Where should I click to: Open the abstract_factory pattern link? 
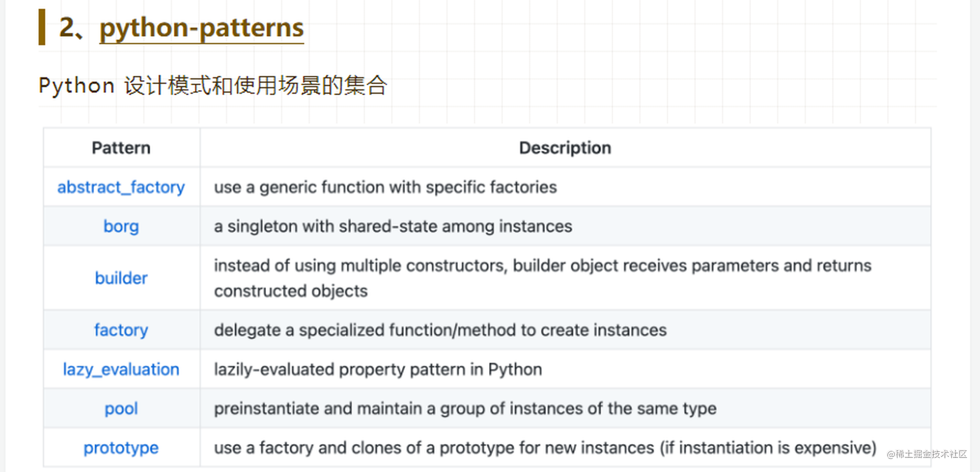121,187
